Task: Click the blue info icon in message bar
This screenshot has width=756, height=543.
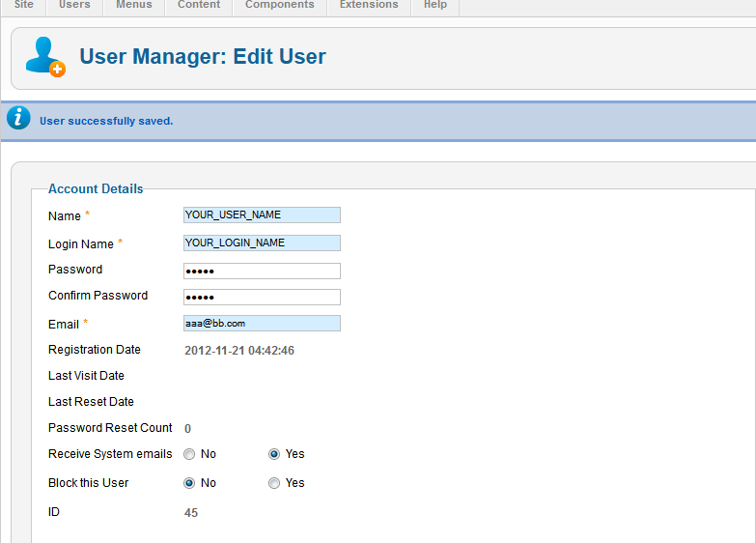Action: point(18,119)
